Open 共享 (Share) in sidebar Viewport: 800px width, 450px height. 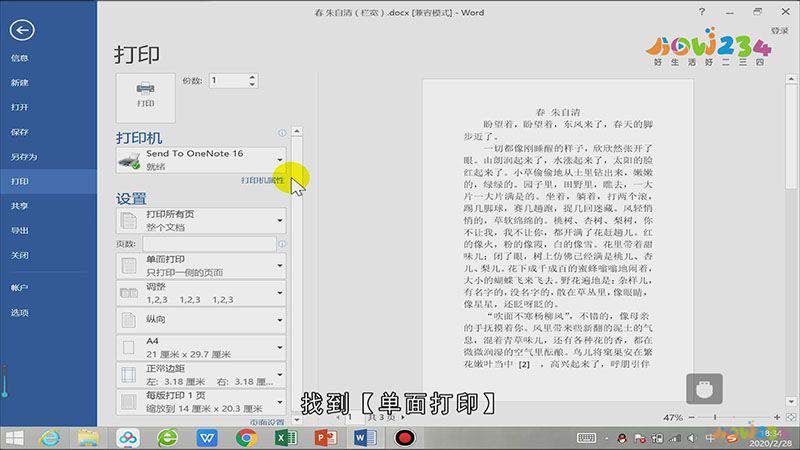click(x=19, y=206)
